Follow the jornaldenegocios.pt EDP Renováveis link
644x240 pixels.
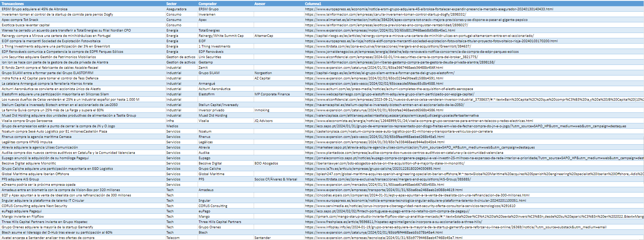click(x=412, y=51)
